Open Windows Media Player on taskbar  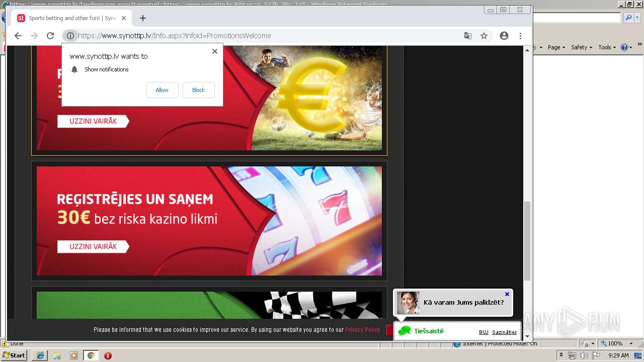point(74,355)
